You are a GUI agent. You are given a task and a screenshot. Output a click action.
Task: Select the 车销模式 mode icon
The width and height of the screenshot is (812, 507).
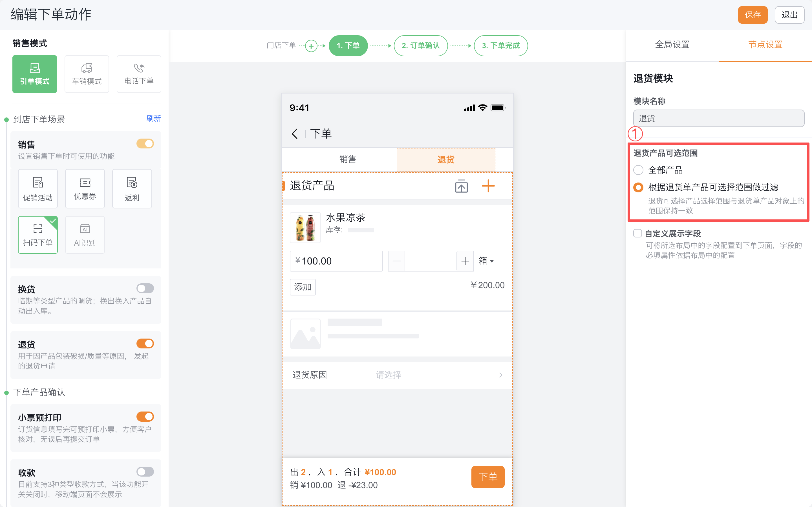(x=87, y=74)
